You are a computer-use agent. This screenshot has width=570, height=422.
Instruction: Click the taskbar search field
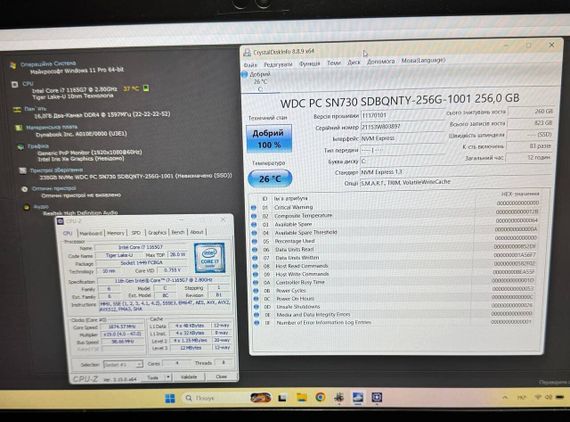click(213, 398)
